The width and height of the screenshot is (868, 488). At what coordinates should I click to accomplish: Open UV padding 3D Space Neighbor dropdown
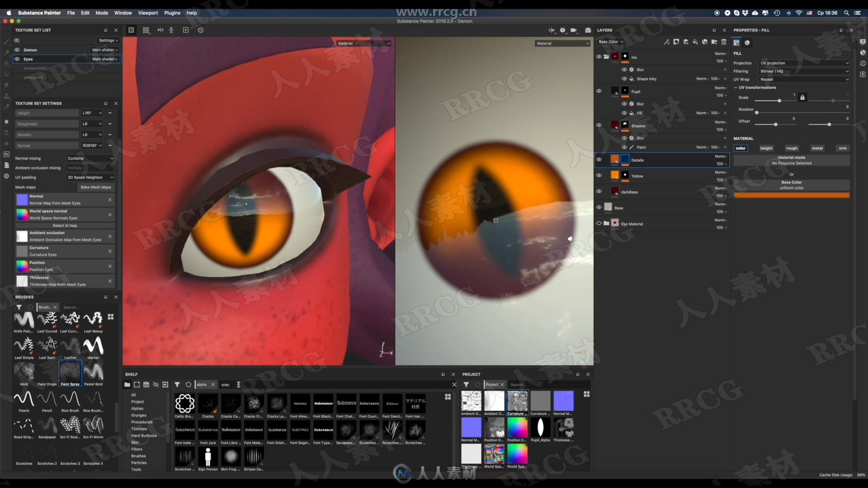90,178
